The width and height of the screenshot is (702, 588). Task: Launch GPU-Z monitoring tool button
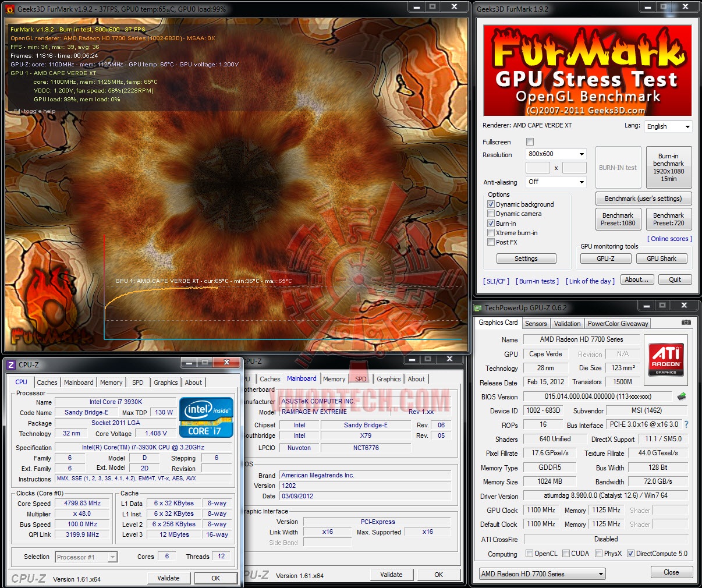[605, 258]
